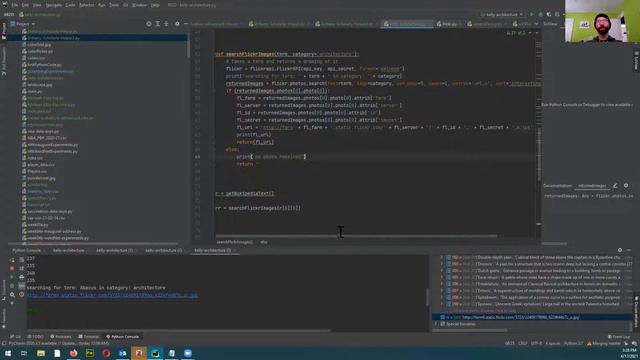Switch to the kelly-architecture (1) console tab
Image resolution: width=640 pixels, height=360 pixels.
[114, 250]
